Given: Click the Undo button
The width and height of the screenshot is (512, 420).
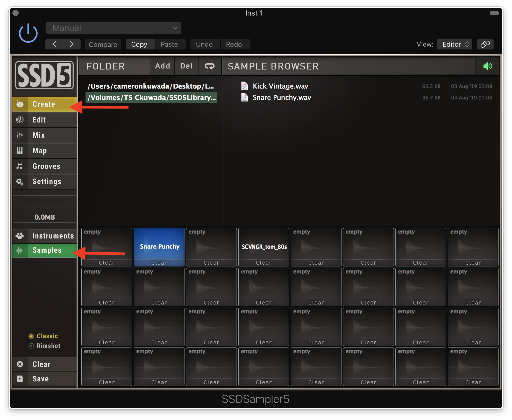Looking at the screenshot, I should tap(205, 44).
